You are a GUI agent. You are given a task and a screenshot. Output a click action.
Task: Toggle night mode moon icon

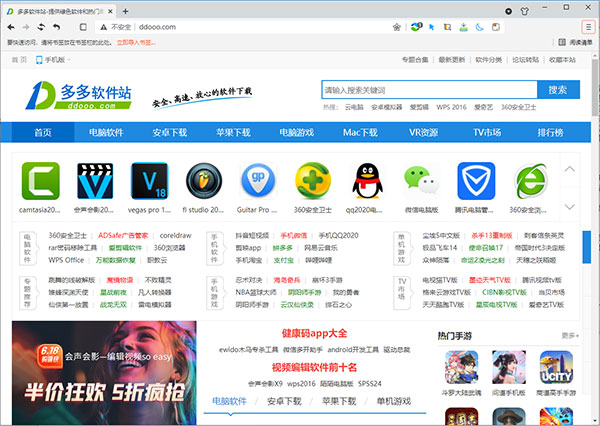480,27
